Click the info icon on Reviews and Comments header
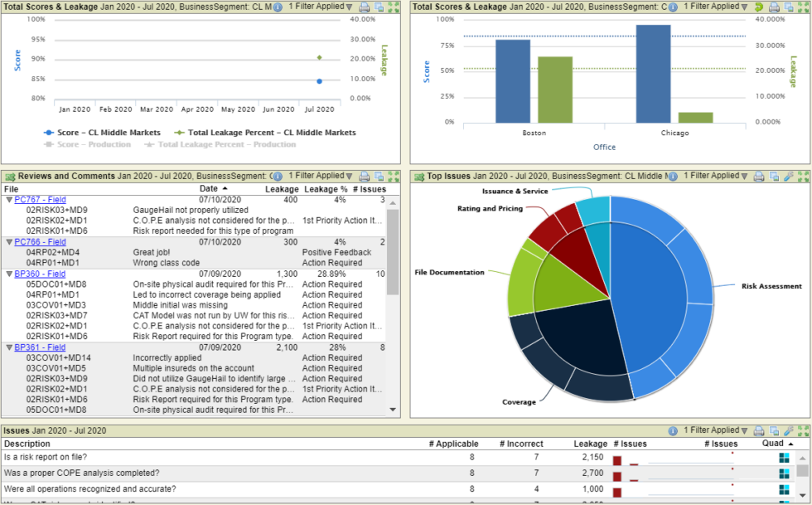Viewport: 812px width, 505px height. point(277,176)
